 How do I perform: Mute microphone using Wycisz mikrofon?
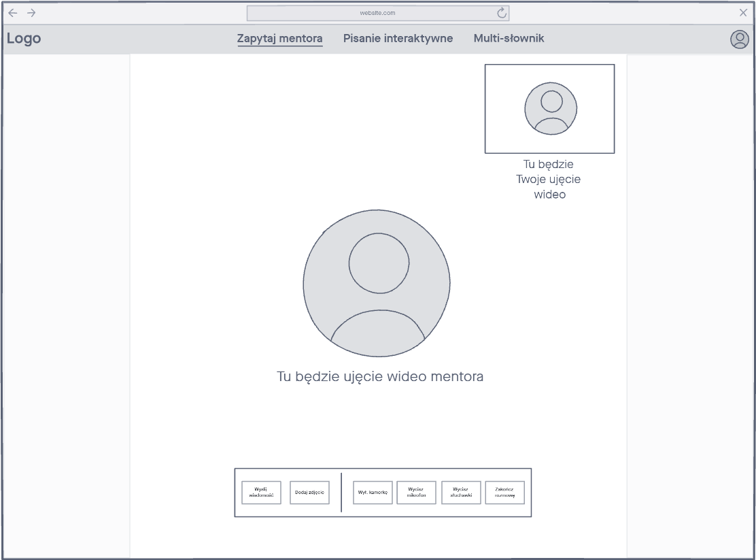point(416,493)
